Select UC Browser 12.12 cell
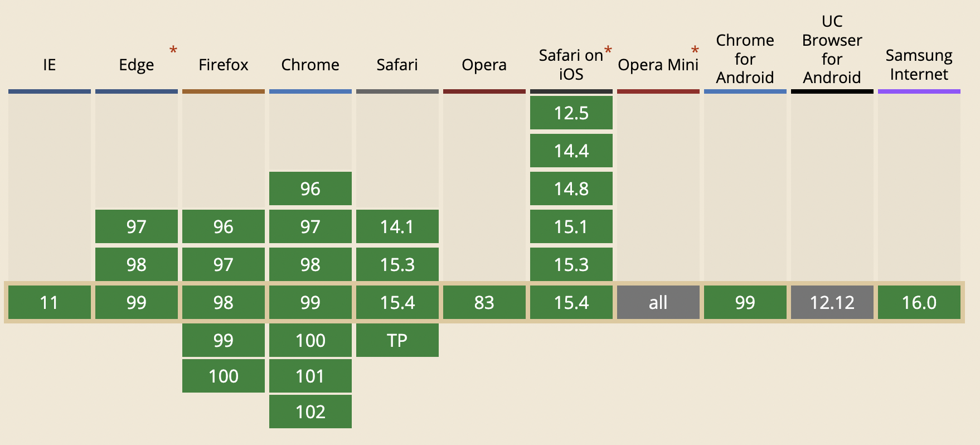980x445 pixels. tap(832, 302)
